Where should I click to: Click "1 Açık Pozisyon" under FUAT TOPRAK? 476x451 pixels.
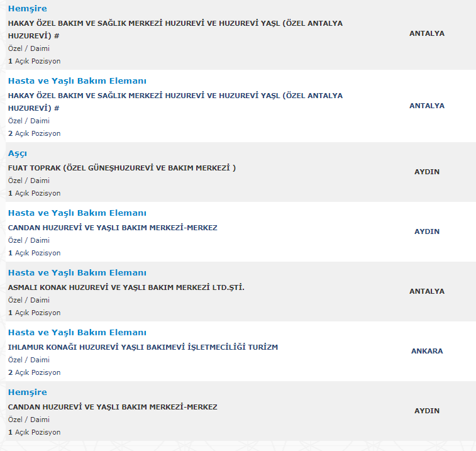(35, 193)
